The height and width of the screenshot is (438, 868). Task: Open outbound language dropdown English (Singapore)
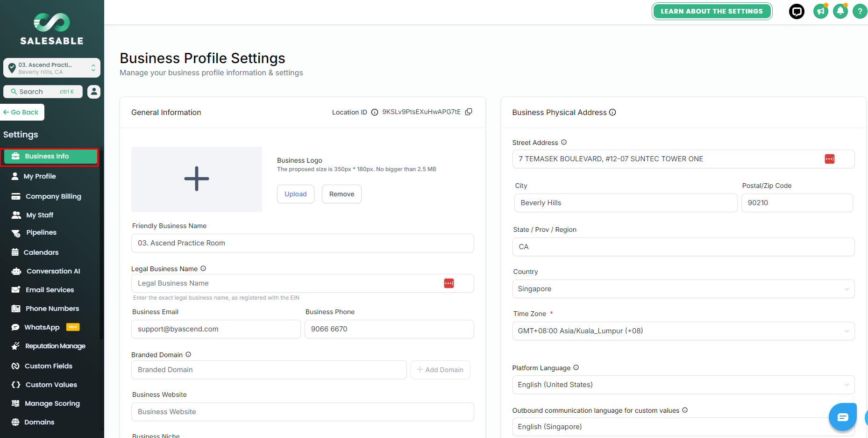(x=683, y=427)
